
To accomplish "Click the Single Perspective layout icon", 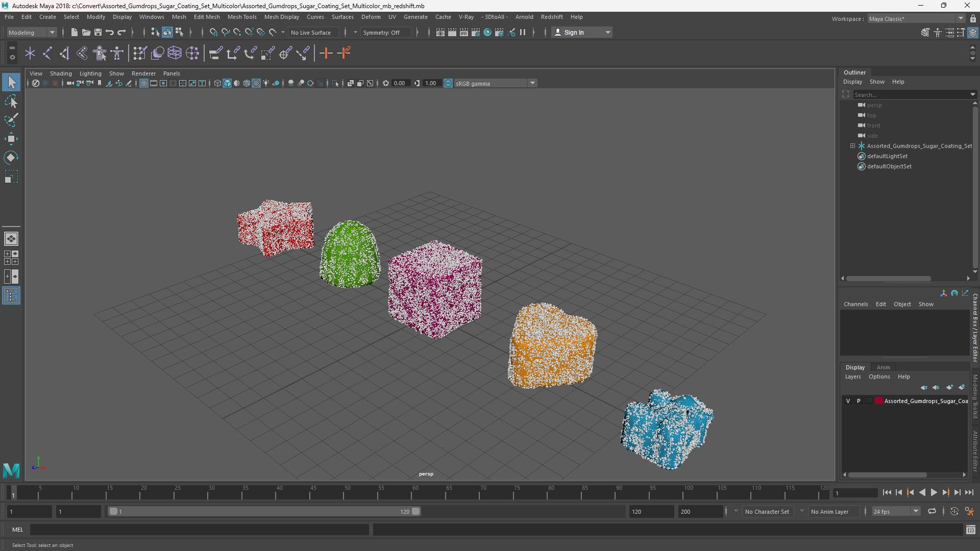I will click(11, 239).
